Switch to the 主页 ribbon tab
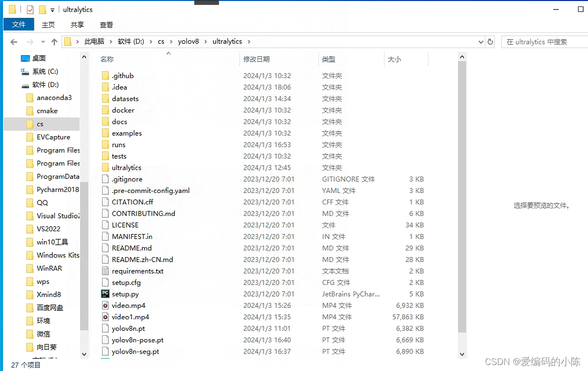Viewport: 588px width, 371px height. click(48, 25)
